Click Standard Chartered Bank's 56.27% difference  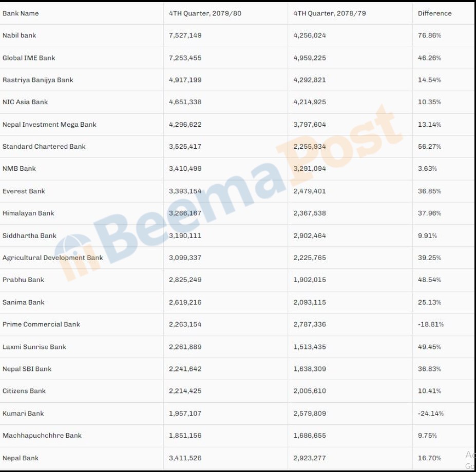click(x=429, y=147)
